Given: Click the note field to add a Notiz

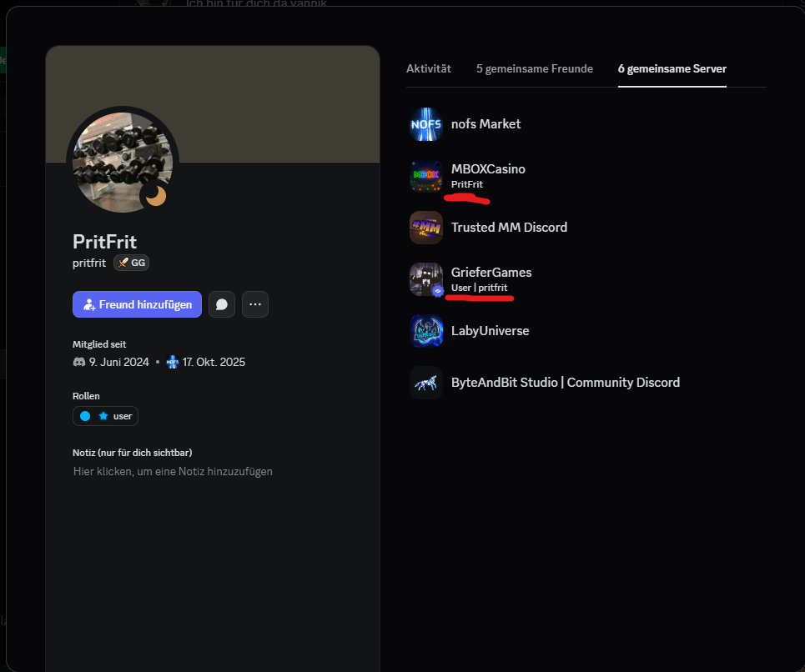Looking at the screenshot, I should [173, 471].
